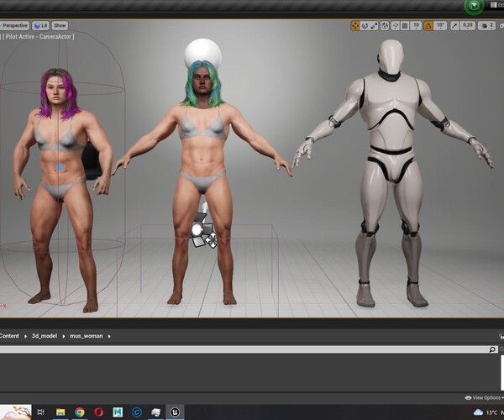Viewport: 504px width, 420px height.
Task: Toggle rotation snapping triangle icon
Action: (428, 26)
